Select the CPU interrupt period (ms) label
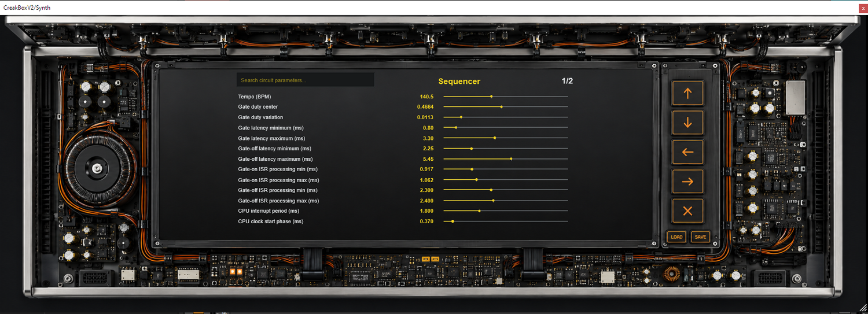 [x=269, y=211]
